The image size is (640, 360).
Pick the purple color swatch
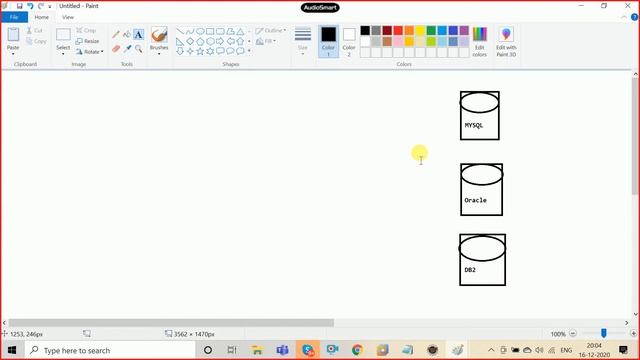click(x=464, y=30)
